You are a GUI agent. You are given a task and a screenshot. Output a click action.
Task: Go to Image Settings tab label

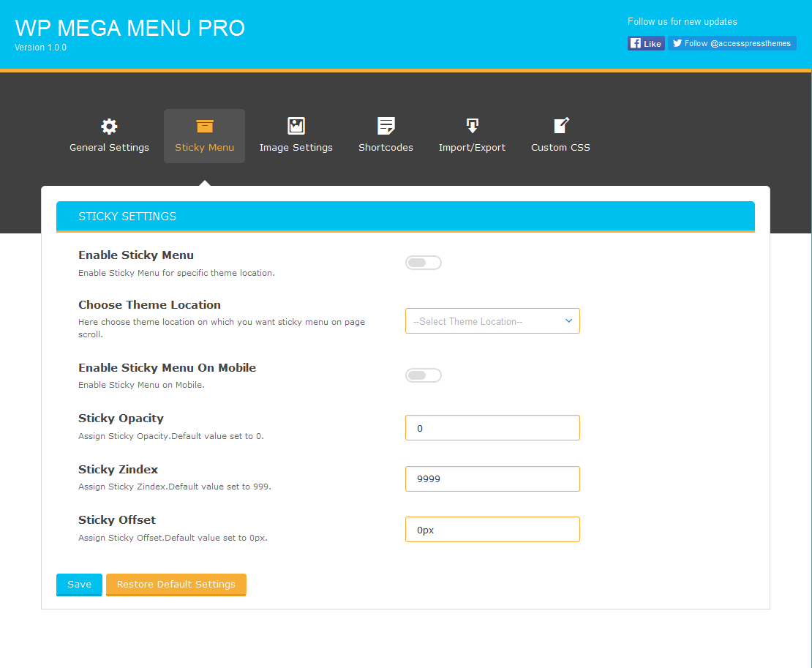click(296, 148)
